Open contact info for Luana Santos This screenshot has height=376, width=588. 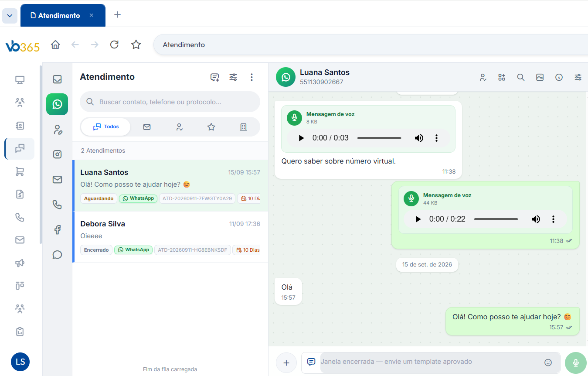[x=559, y=77]
